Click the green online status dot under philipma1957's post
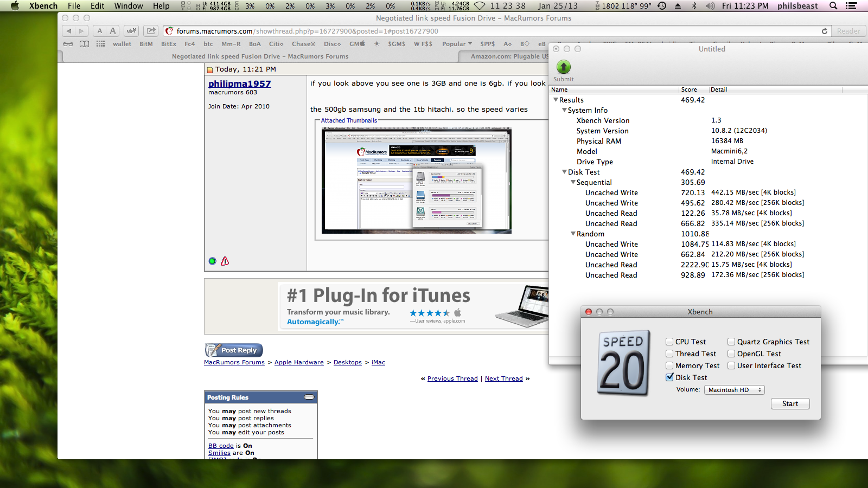Image resolution: width=868 pixels, height=488 pixels. click(213, 261)
